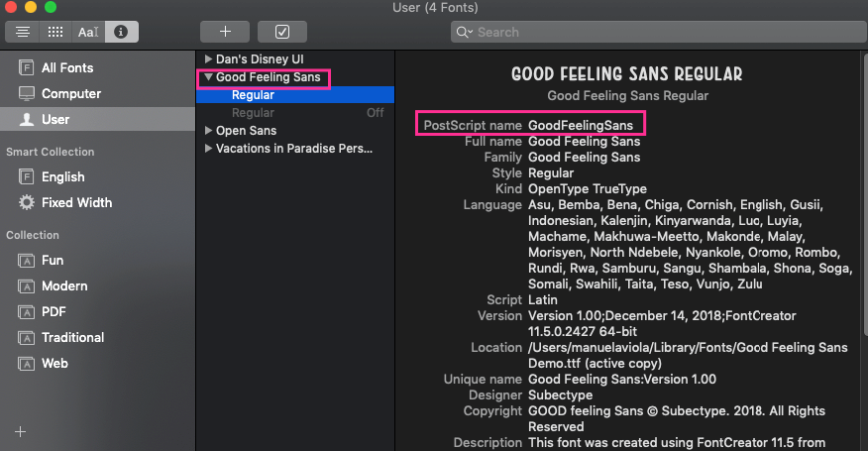Image resolution: width=868 pixels, height=451 pixels.
Task: Click the GoodFeelingSans PostScript name value
Action: click(580, 125)
